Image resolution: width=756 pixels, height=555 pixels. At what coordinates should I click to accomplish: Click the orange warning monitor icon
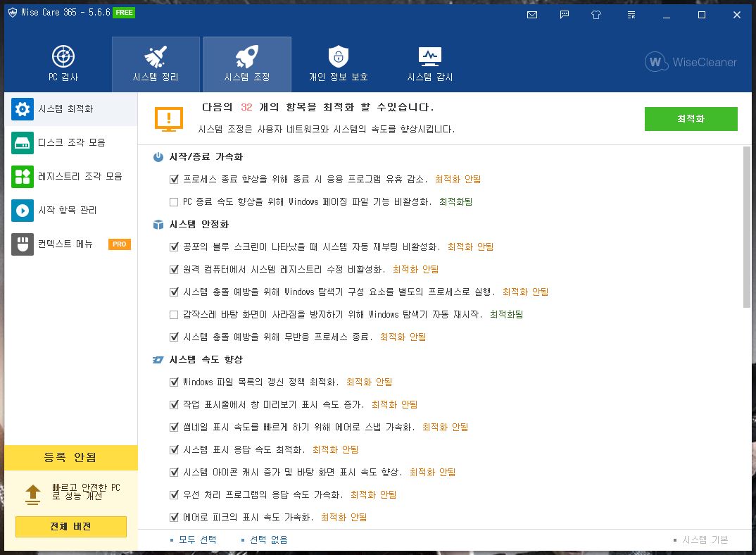pyautogui.click(x=169, y=119)
